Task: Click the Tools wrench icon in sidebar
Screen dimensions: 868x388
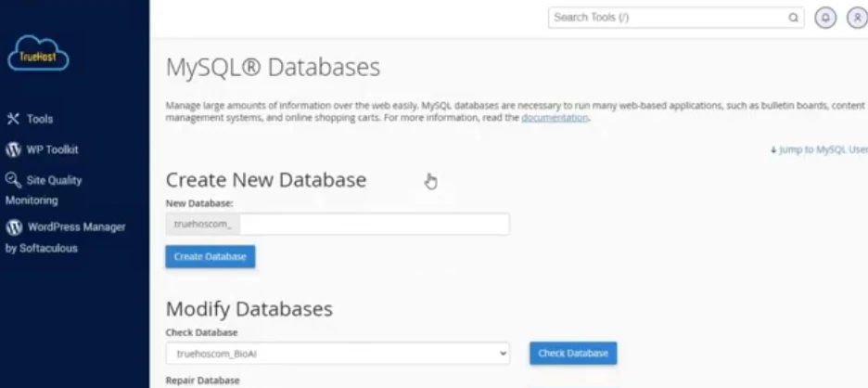Action: pyautogui.click(x=13, y=119)
